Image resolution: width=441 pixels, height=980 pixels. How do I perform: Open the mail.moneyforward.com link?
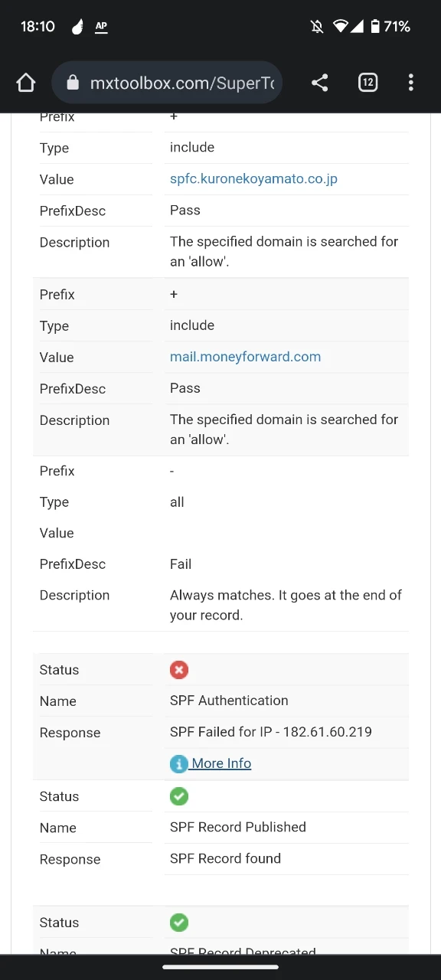click(245, 356)
